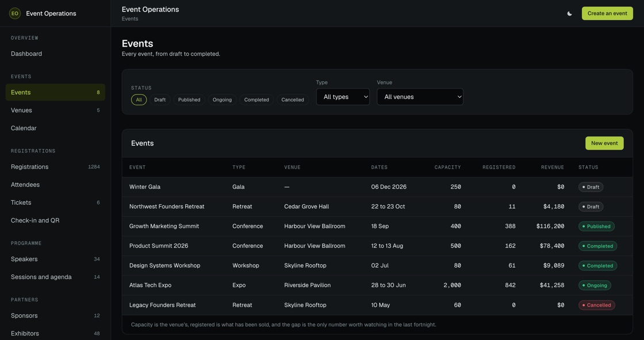Click the 2,000 capacity value

point(452,285)
